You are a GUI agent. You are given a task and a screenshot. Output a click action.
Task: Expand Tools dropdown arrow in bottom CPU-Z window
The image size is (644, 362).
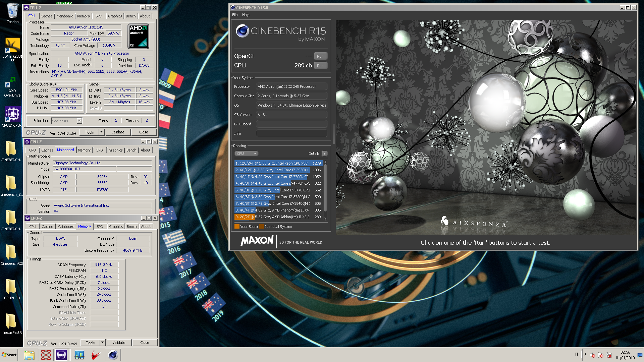[x=103, y=343]
